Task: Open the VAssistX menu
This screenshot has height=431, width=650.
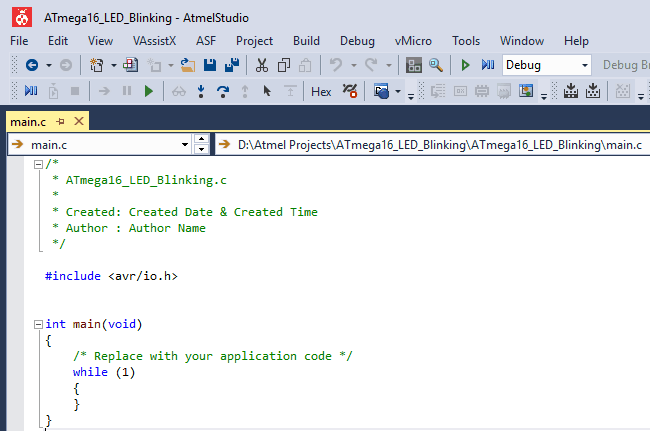Action: click(x=154, y=41)
